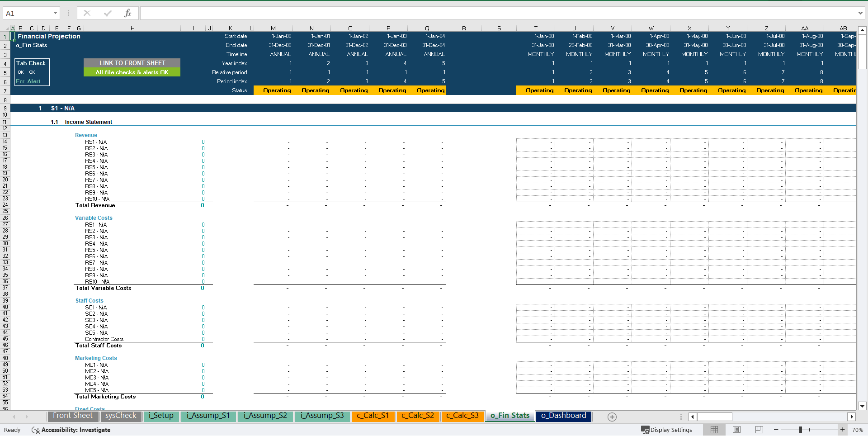Click the Cancel (X) formula bar icon
The image size is (868, 436).
pyautogui.click(x=87, y=13)
